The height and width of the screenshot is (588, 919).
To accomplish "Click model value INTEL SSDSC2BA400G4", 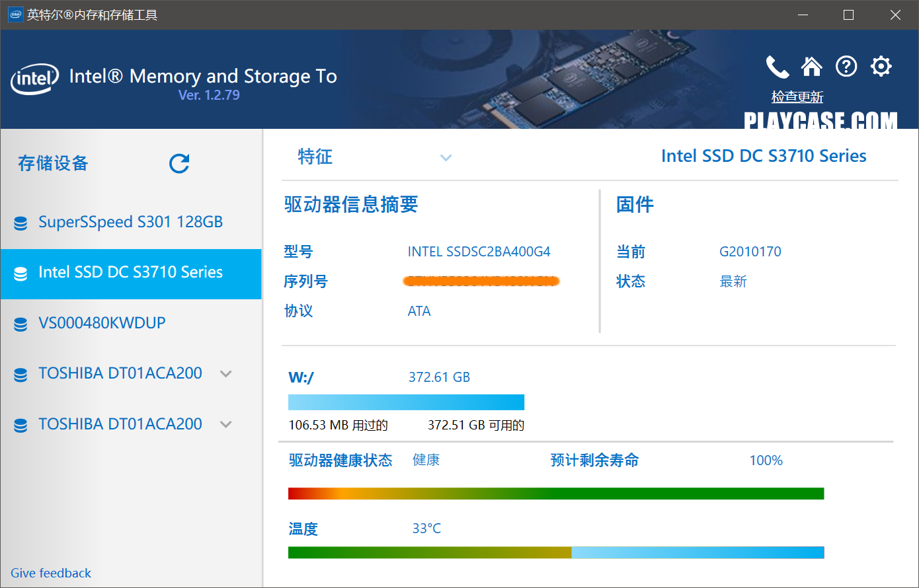I will pyautogui.click(x=479, y=252).
